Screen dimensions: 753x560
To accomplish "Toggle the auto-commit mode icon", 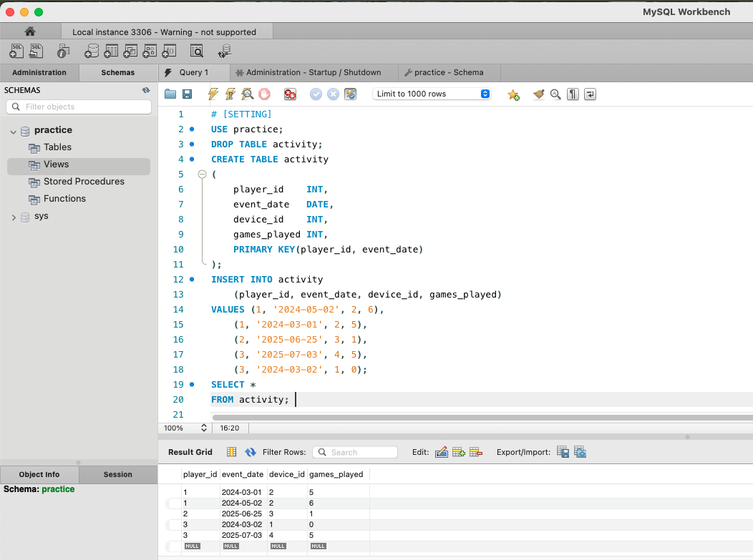I will tap(350, 94).
